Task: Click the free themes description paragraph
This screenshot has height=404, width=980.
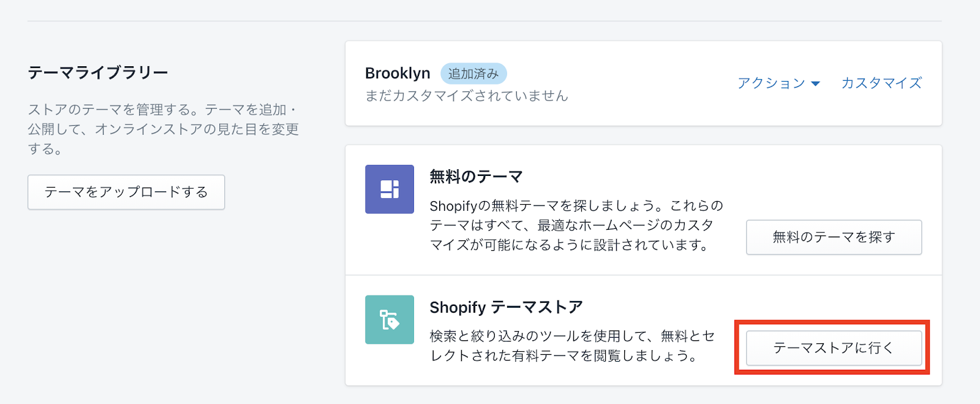Action: 576,225
